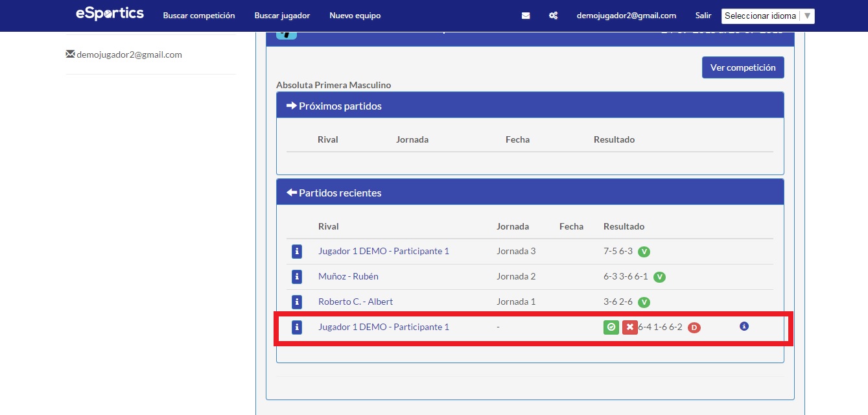Screen dimensions: 868x415
Task: Click result text 6-3 3-6 6-1
Action: click(x=626, y=276)
